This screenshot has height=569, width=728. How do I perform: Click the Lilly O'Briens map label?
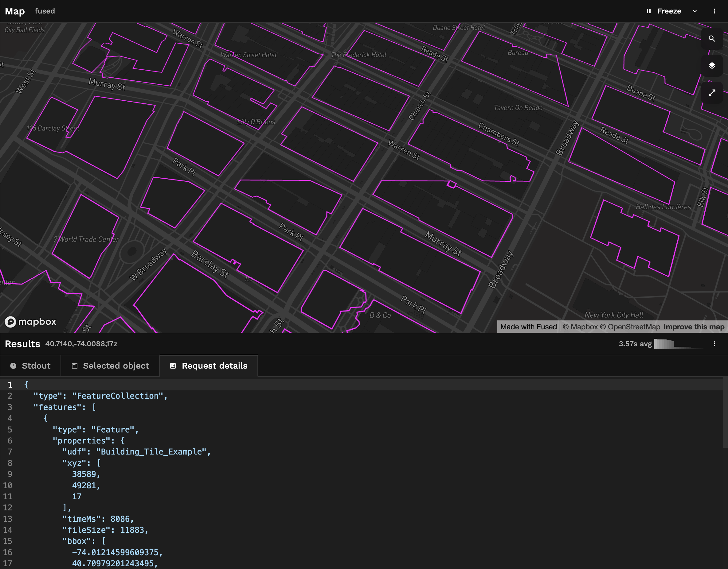(256, 122)
